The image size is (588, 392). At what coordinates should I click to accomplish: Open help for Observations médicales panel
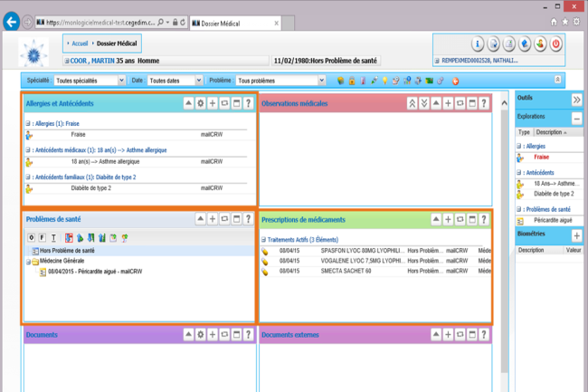click(x=484, y=104)
